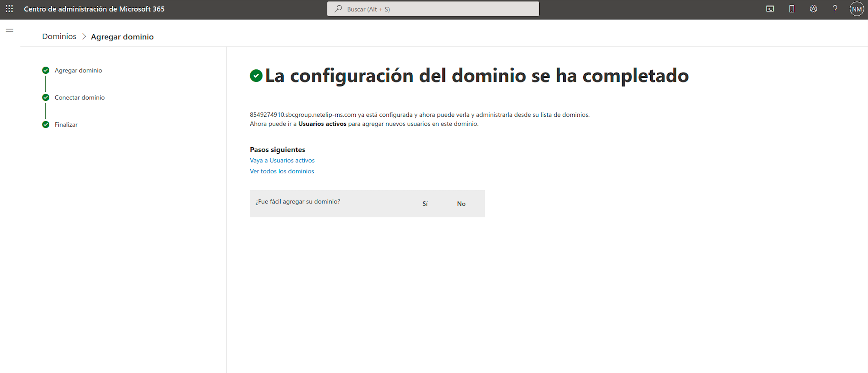Click the ¿Fue fácil agregar su dominio? question

(298, 202)
